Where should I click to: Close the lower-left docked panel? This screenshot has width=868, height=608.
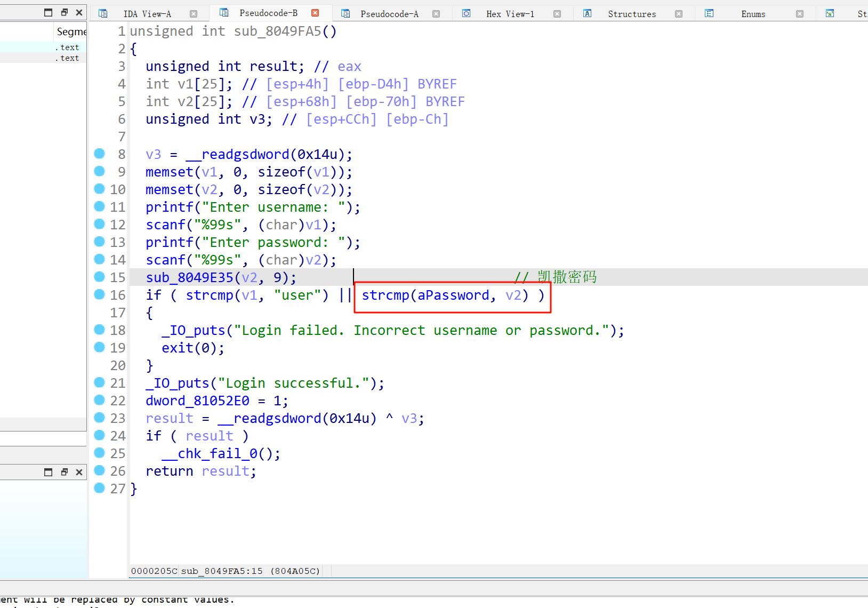79,472
